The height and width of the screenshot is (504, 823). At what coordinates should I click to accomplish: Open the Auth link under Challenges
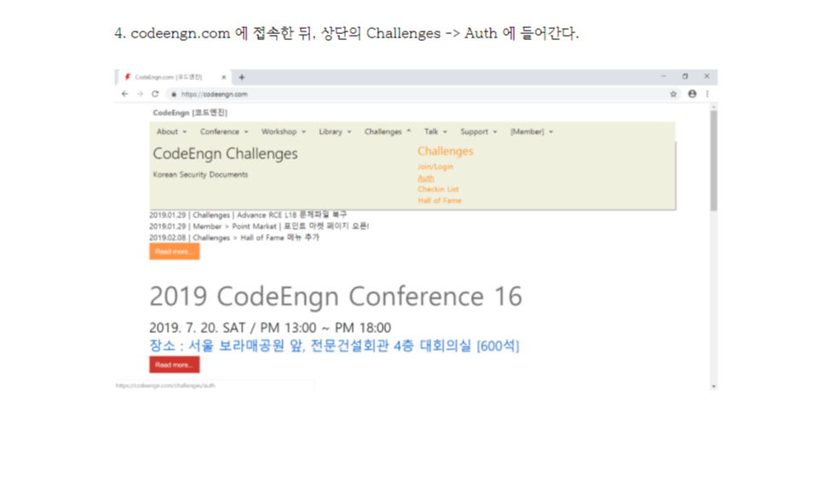pos(426,178)
